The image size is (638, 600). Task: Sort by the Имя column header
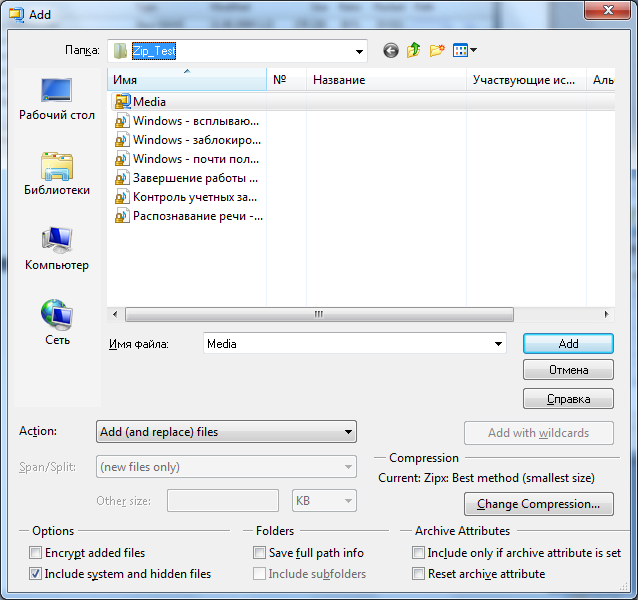(187, 79)
